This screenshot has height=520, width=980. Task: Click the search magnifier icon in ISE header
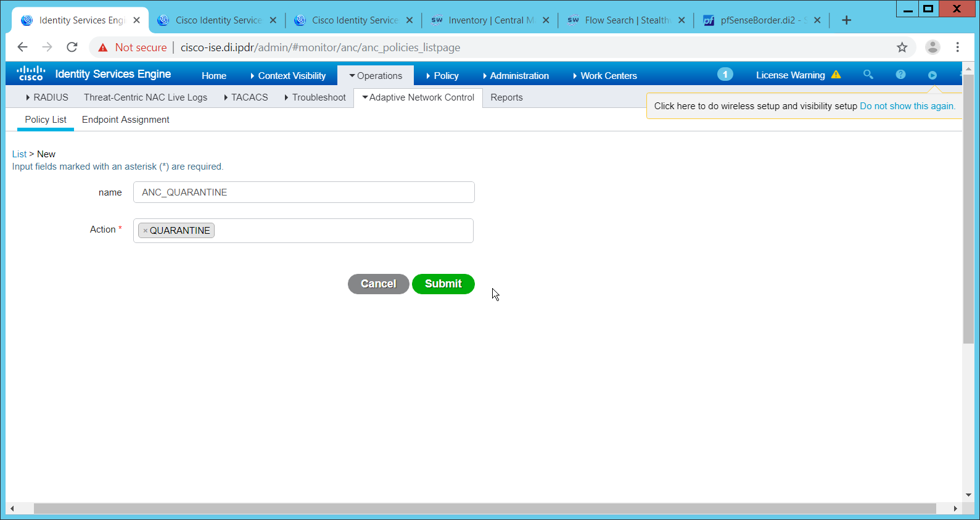tap(868, 75)
